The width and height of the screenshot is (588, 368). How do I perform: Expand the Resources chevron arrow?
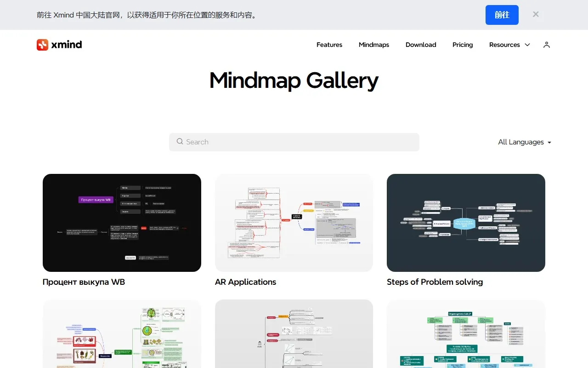(x=527, y=45)
